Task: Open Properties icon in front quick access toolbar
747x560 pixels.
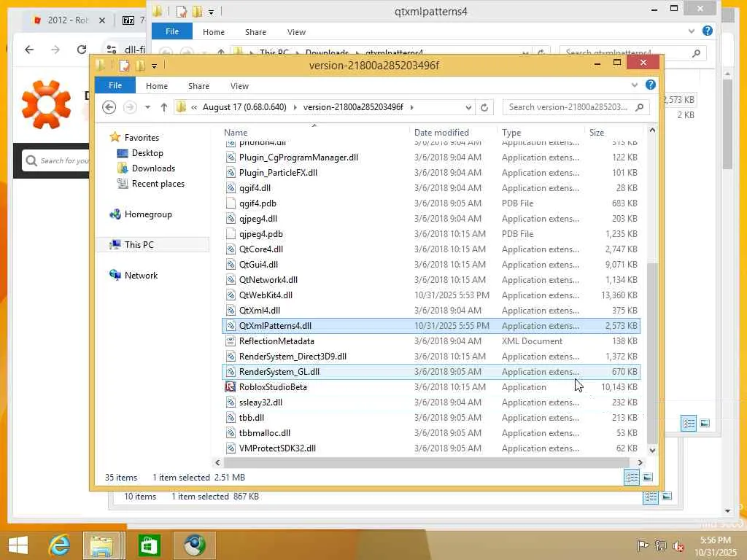Action: (x=124, y=65)
